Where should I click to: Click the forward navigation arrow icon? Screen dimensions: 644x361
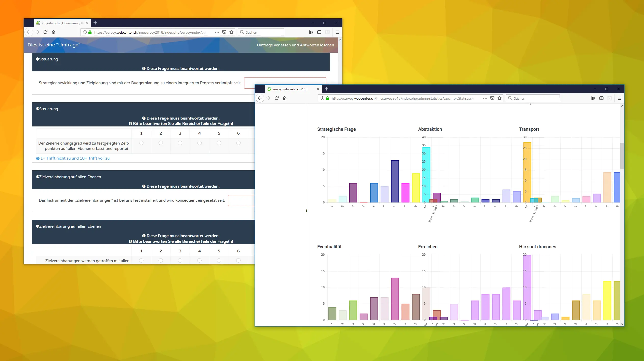pos(268,98)
